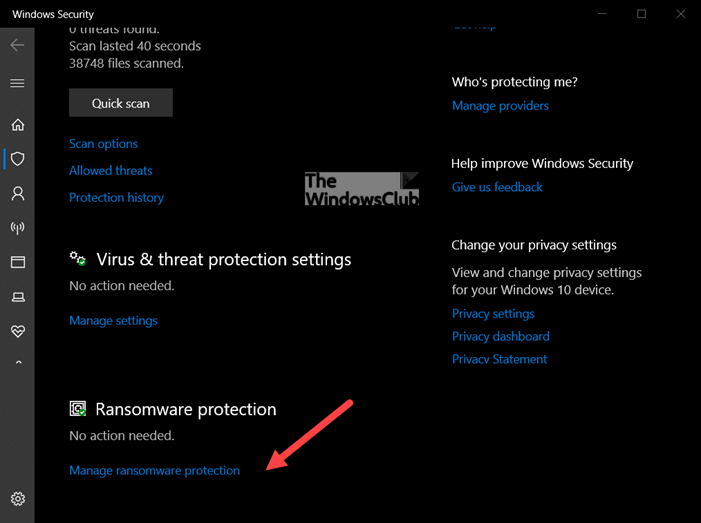Collapse sidebar items with the chevron arrow

point(17,364)
